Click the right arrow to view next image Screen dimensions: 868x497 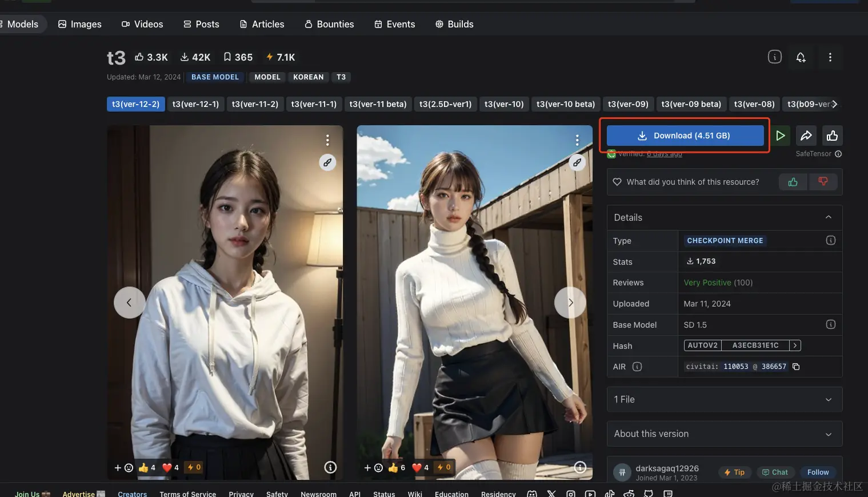tap(570, 302)
